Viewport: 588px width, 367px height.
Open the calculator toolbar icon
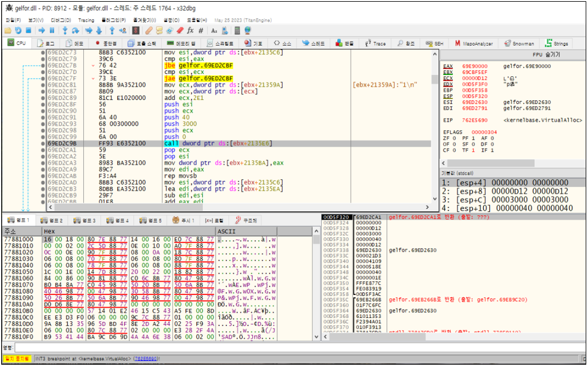[x=237, y=30]
